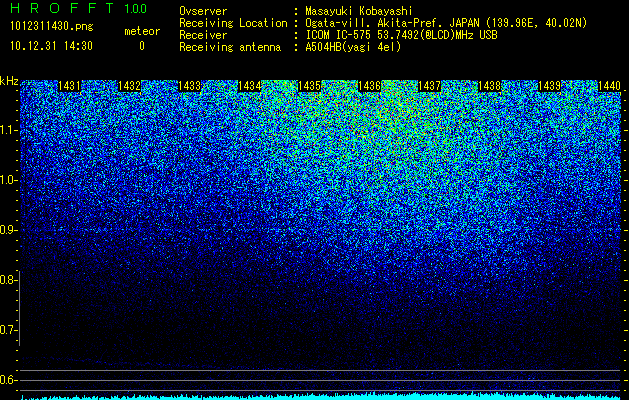
Task: Click the 0.7 frequency axis label
Action: [8, 330]
